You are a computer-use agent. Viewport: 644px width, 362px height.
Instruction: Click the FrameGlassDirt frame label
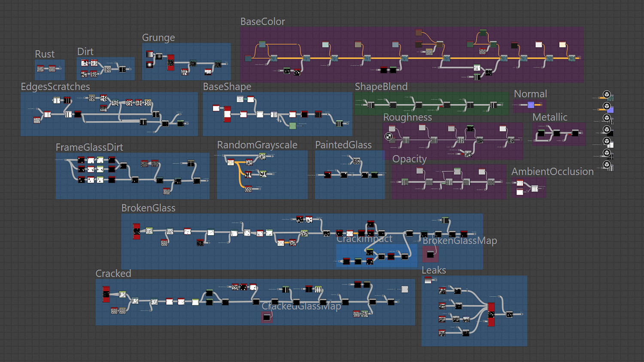click(x=89, y=147)
